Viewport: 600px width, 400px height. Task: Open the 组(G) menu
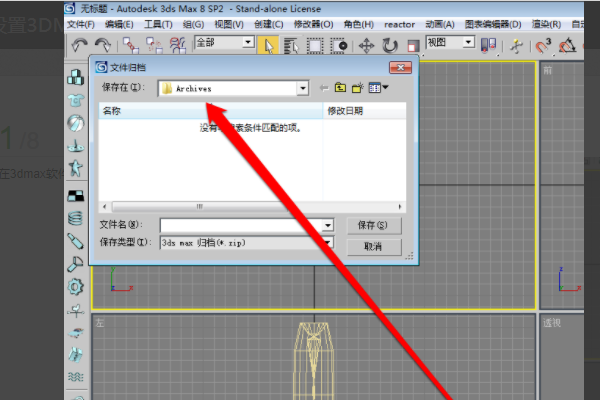coord(194,24)
